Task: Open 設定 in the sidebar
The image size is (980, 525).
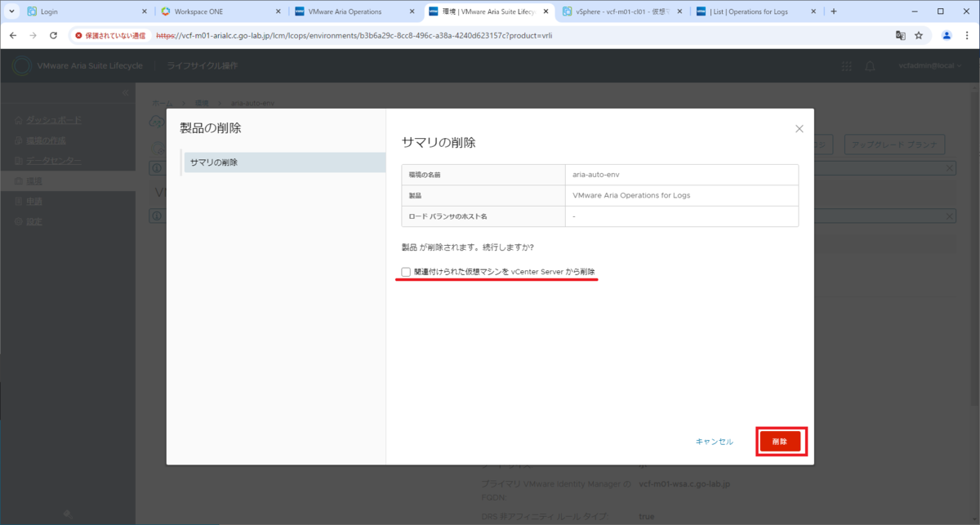Action: [x=34, y=221]
